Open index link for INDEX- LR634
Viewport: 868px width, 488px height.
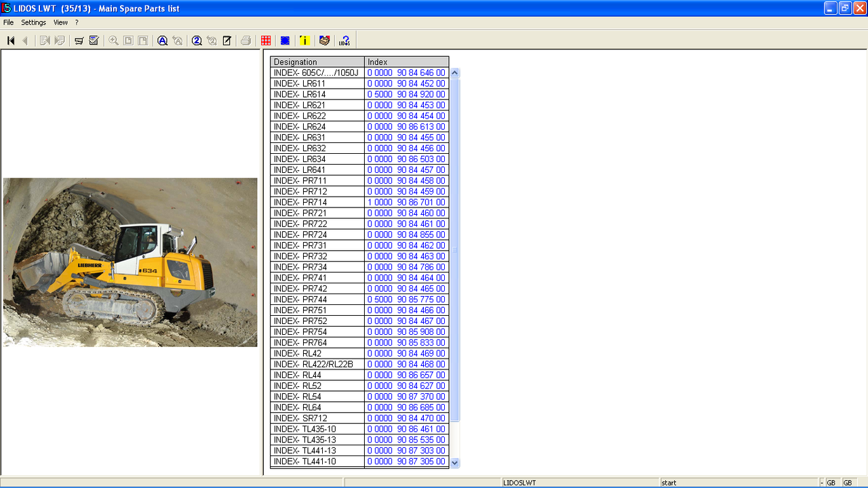click(406, 159)
